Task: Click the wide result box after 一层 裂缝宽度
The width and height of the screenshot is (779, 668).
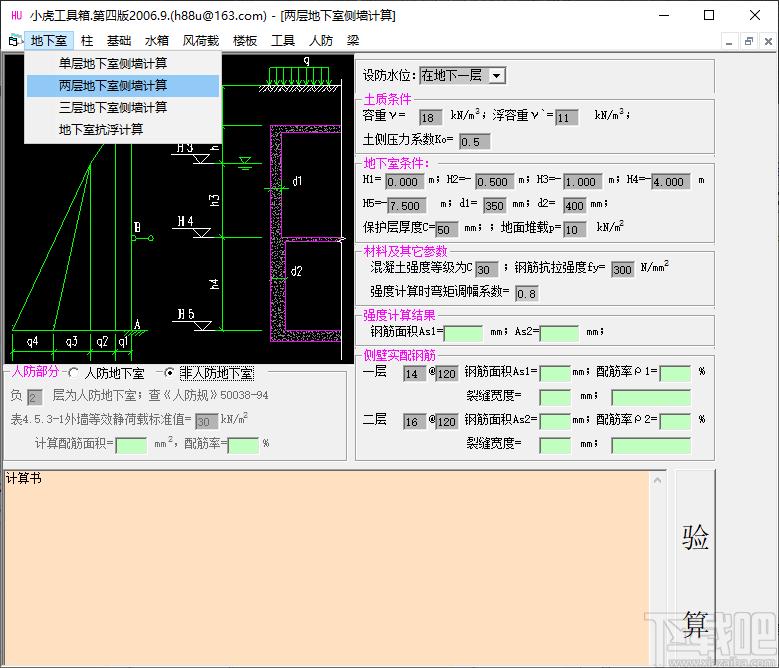Action: point(651,397)
